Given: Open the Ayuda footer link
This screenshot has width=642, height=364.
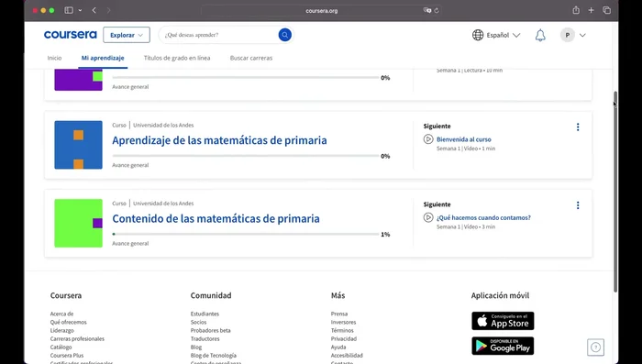Looking at the screenshot, I should 338,347.
